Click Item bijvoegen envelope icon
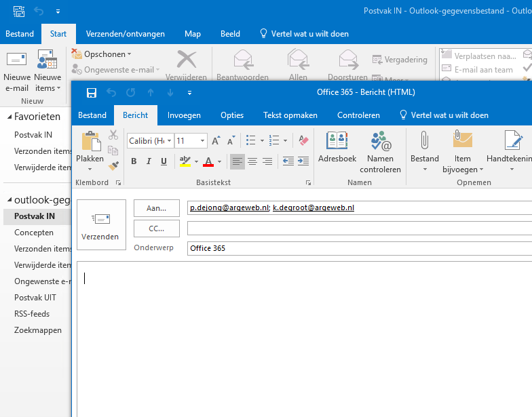The image size is (532, 417). (463, 139)
